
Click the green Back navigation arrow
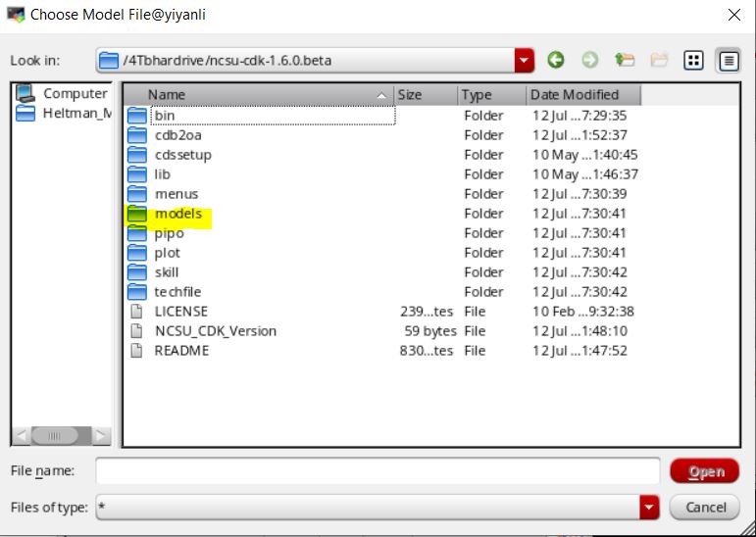pos(556,60)
